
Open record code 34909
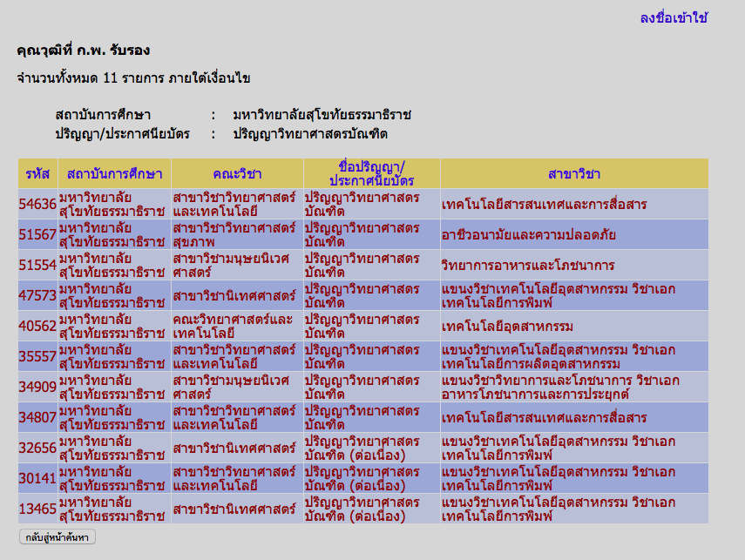(x=37, y=387)
